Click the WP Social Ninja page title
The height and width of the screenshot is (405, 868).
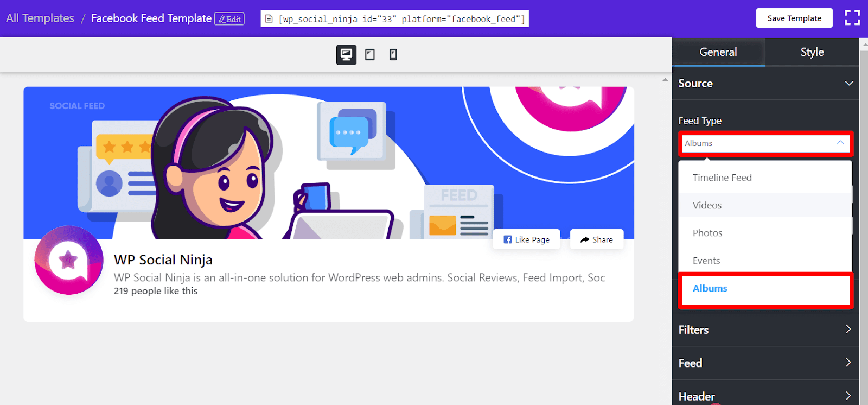(163, 260)
